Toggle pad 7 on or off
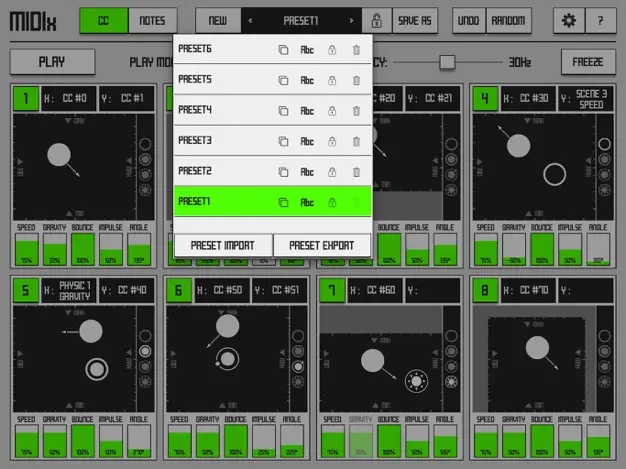 pos(332,290)
